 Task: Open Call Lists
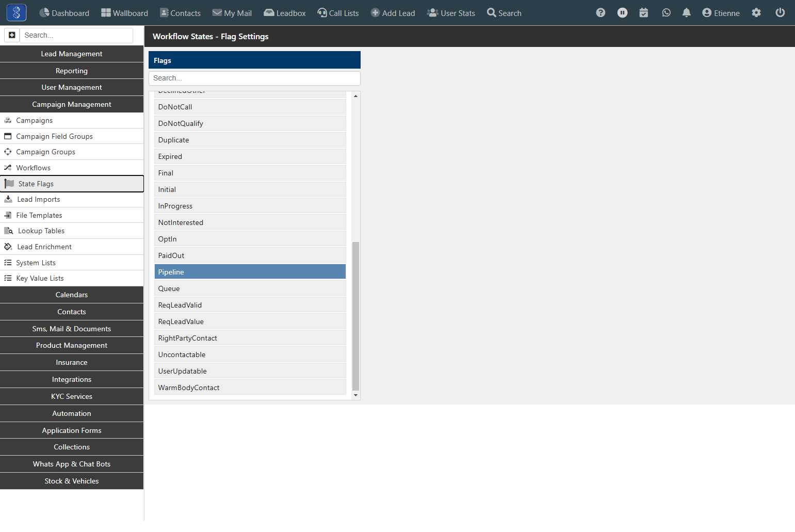(x=338, y=13)
